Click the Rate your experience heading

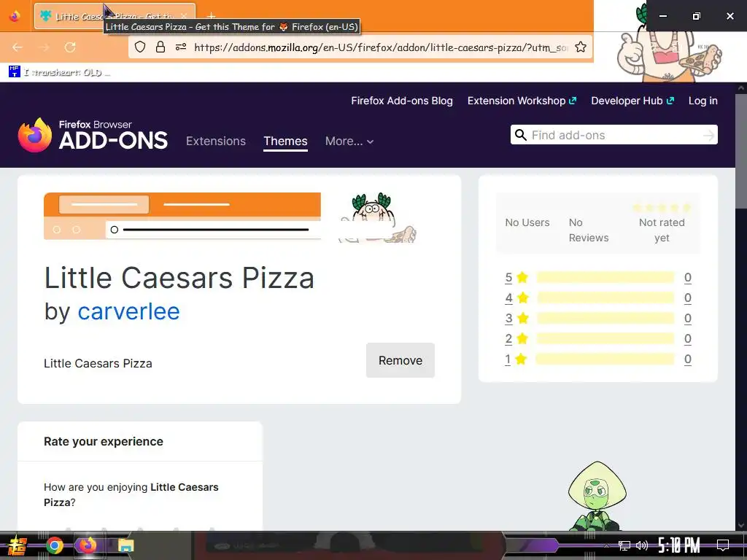[x=104, y=441]
